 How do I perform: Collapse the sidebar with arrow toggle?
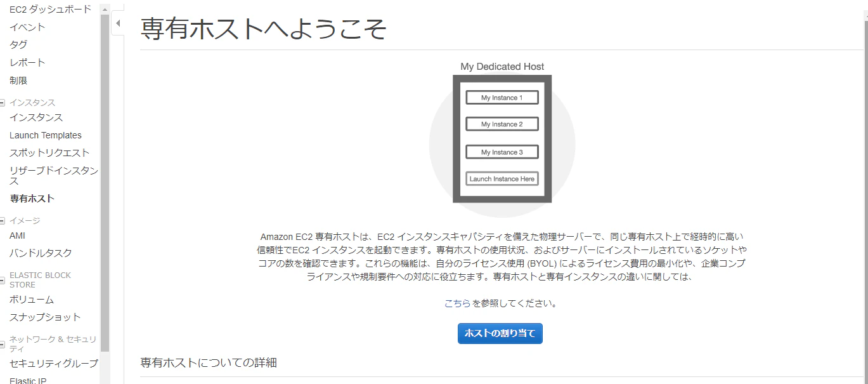(118, 23)
